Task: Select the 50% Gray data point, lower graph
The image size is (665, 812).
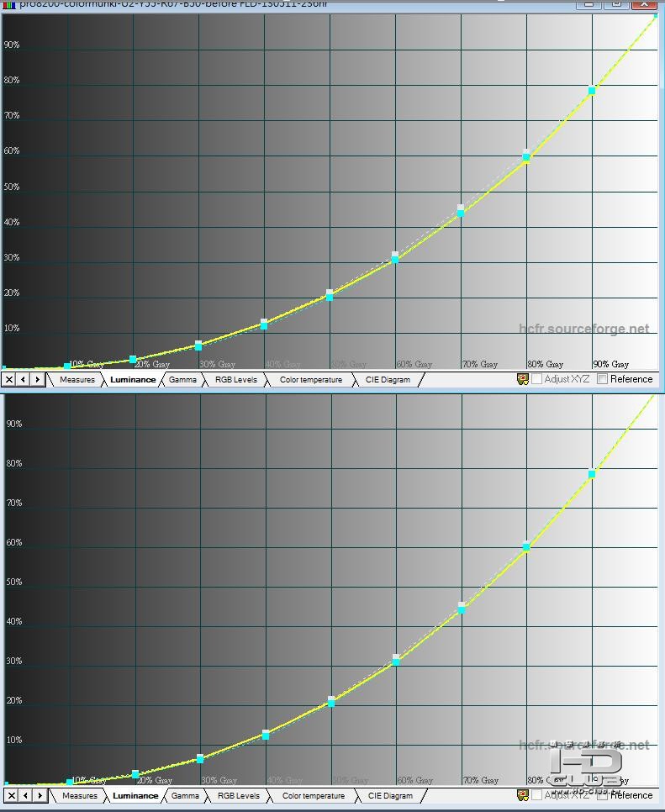Action: click(x=331, y=704)
